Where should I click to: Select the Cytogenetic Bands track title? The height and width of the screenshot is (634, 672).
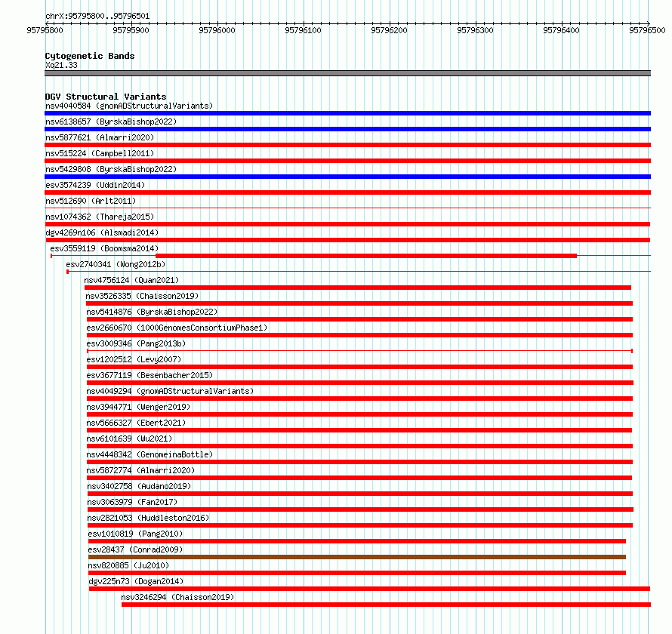[x=90, y=56]
